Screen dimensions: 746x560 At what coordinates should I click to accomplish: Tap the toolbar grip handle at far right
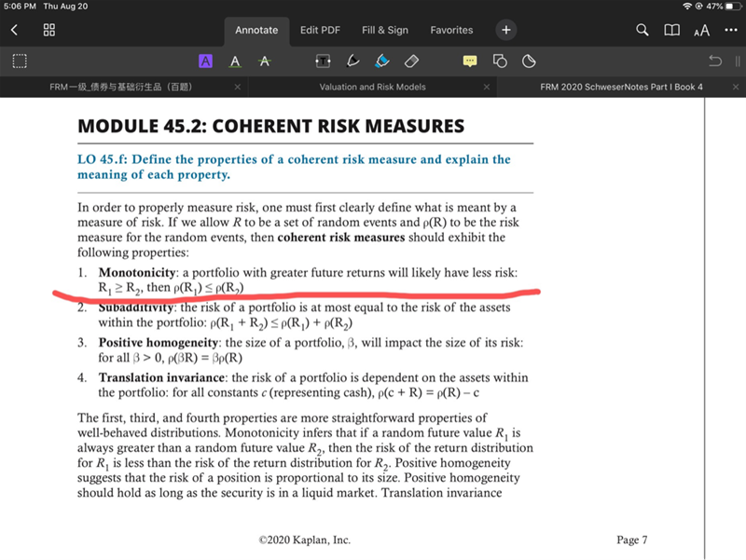[738, 61]
